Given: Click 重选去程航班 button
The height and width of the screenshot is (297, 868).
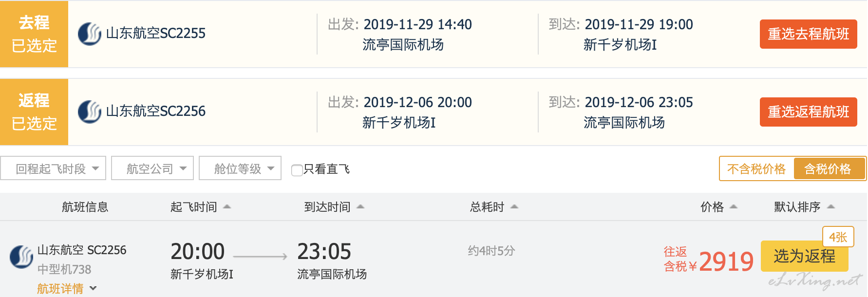Looking at the screenshot, I should click(x=808, y=34).
